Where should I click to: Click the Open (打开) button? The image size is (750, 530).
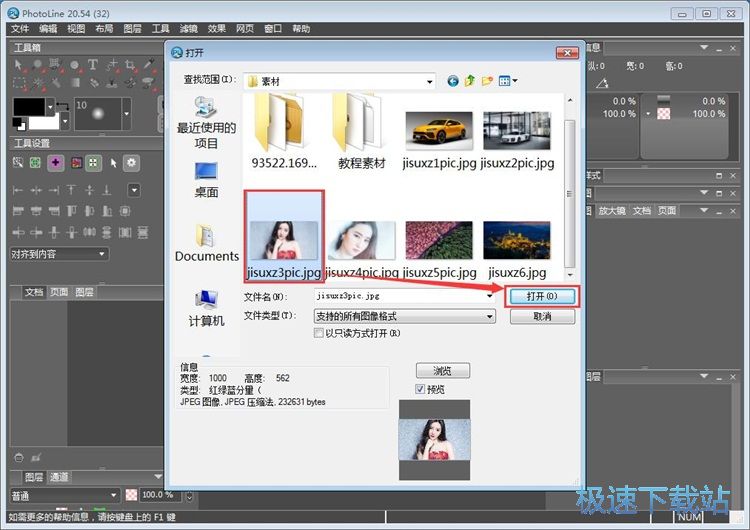pyautogui.click(x=542, y=296)
